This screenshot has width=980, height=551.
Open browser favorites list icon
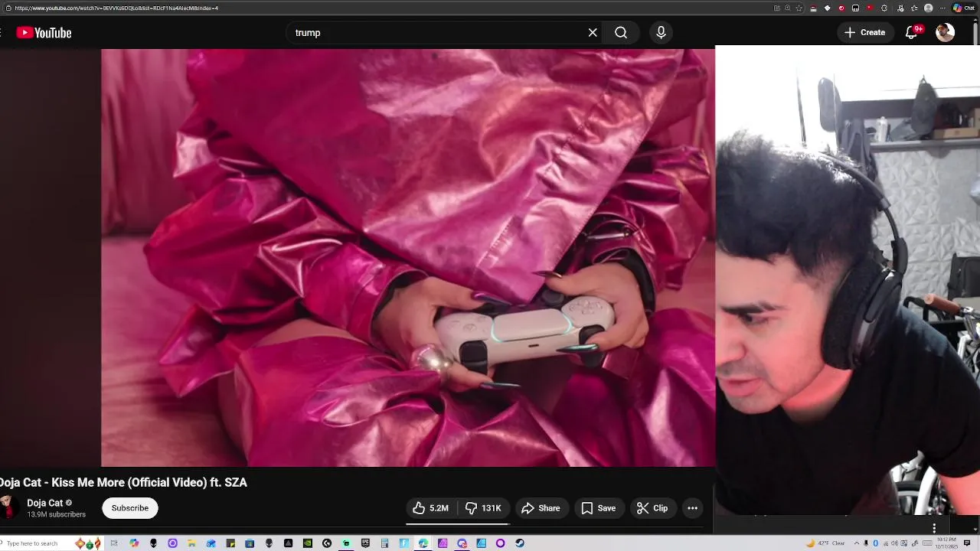coord(914,8)
